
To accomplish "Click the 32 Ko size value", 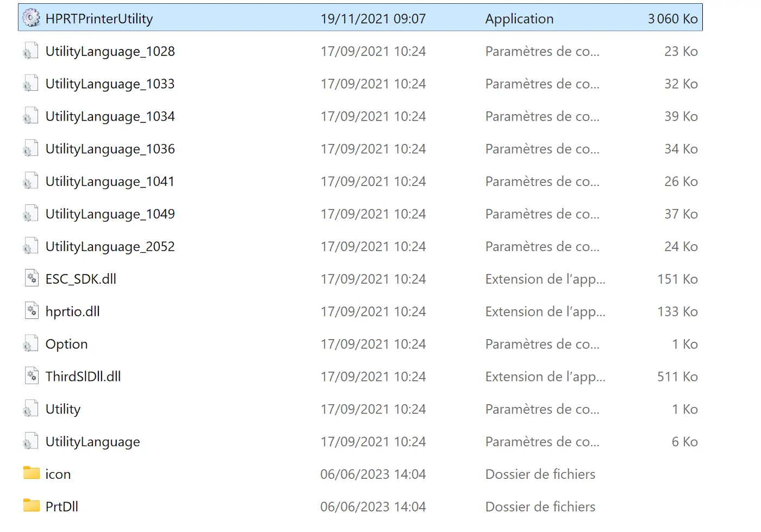I will tap(681, 84).
